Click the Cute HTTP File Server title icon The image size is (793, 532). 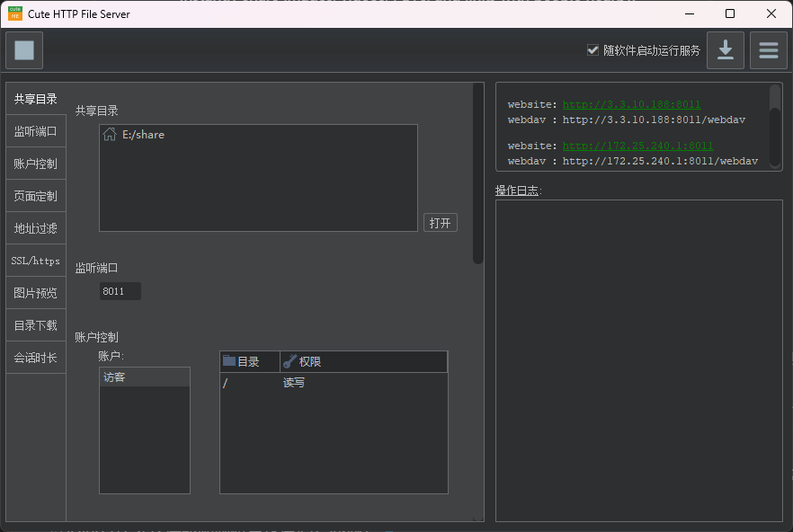tap(15, 13)
